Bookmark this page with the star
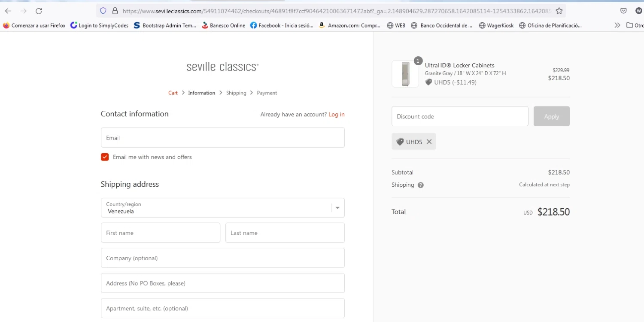The height and width of the screenshot is (322, 644). (x=559, y=11)
